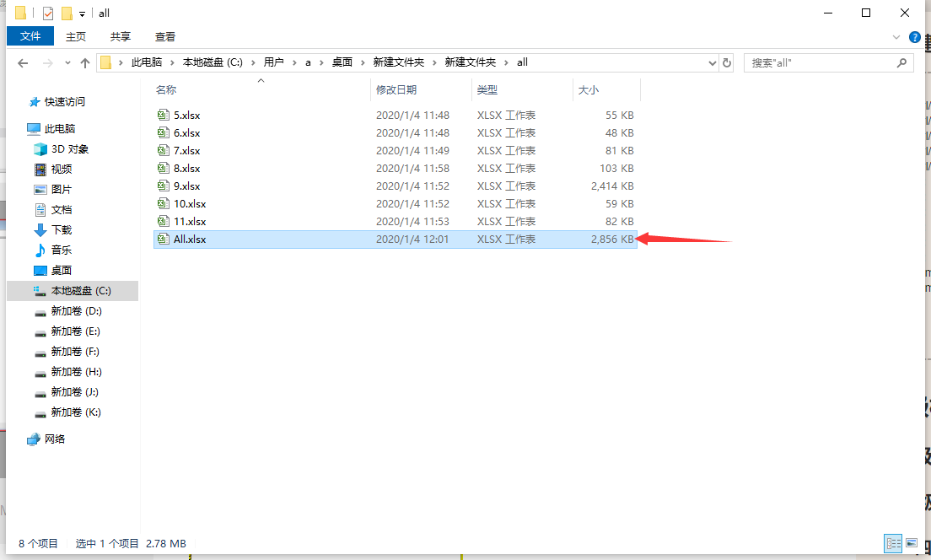Expand the ribbon chevron
The height and width of the screenshot is (560, 931).
coord(896,37)
